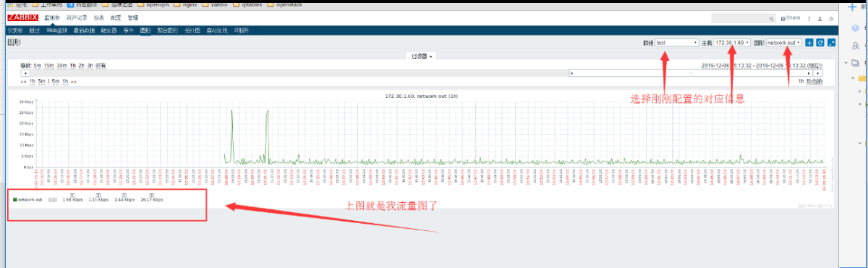The width and height of the screenshot is (868, 268).
Task: Click the search magnifier icon
Action: pos(771,19)
